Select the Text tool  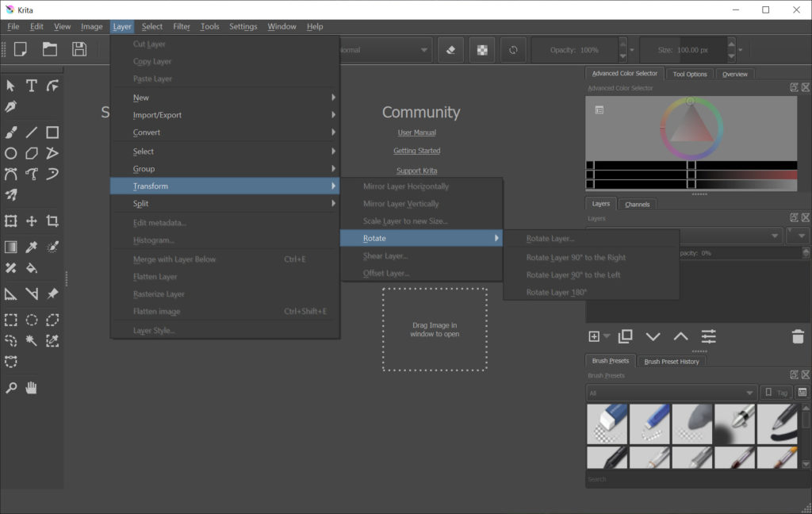tap(32, 86)
